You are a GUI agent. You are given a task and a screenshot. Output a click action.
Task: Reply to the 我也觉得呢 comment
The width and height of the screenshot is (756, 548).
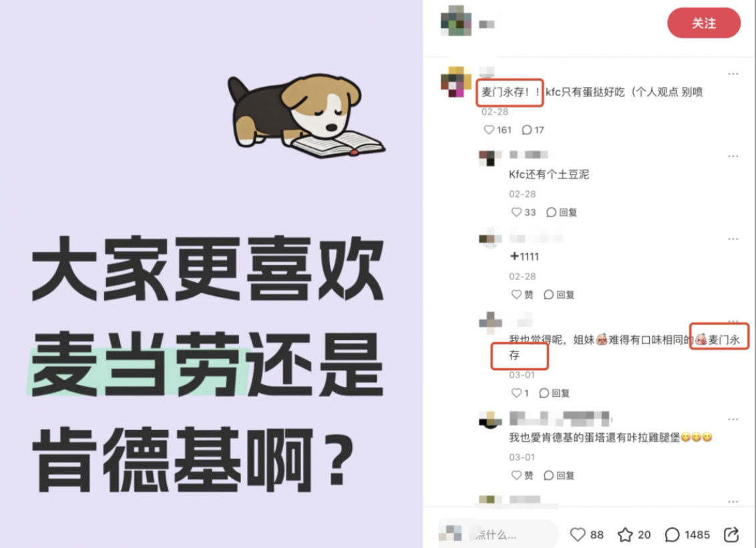(554, 393)
